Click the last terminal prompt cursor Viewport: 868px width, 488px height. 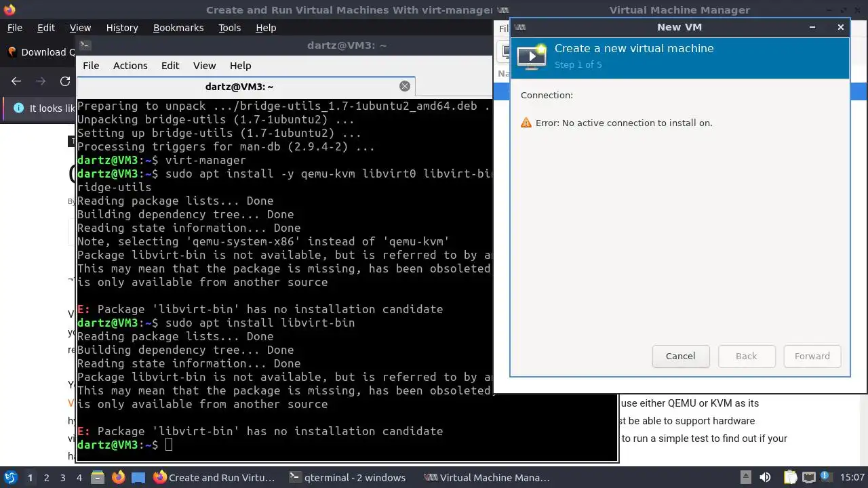coord(169,445)
